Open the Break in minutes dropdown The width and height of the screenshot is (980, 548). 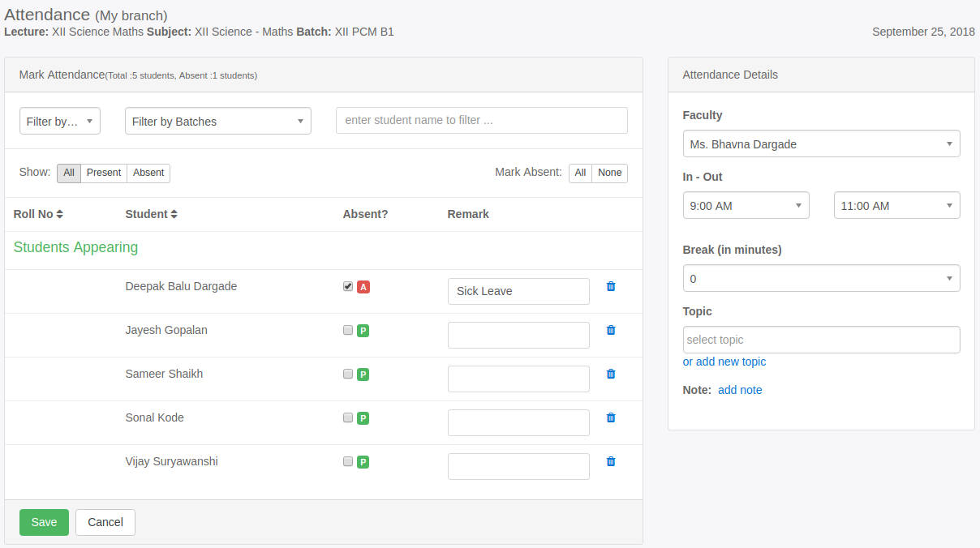point(821,278)
